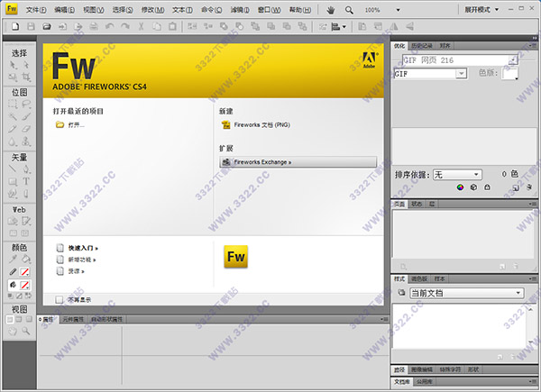Viewport: 541px width, 392px height.
Task: Switch to full screen view mode
Action: [29, 320]
